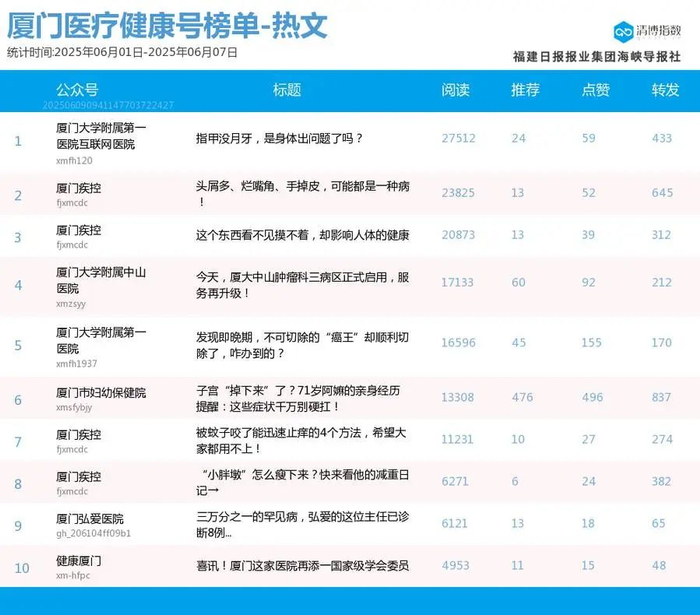Select 厦门疾控 in rank 8 row
700x615 pixels.
pyautogui.click(x=79, y=476)
